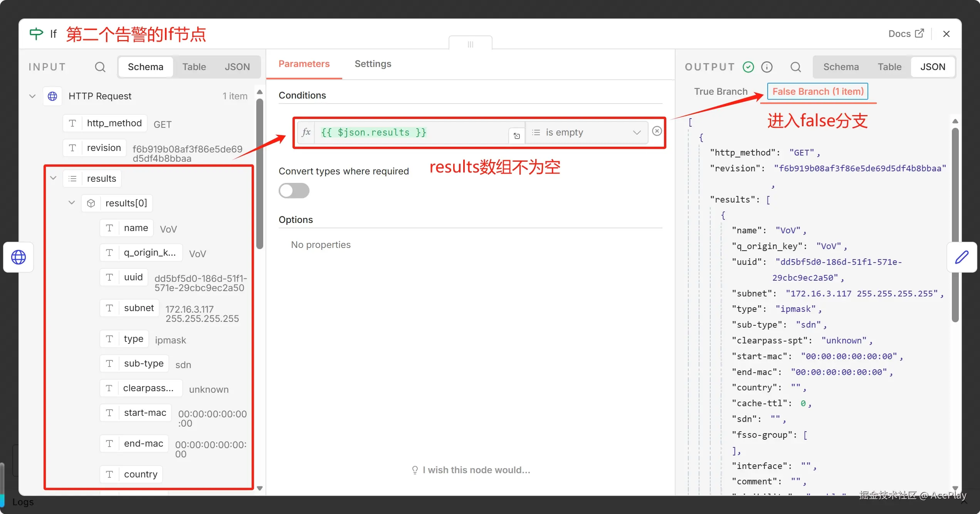Open search in the INPUT panel
The image size is (980, 514).
[100, 67]
